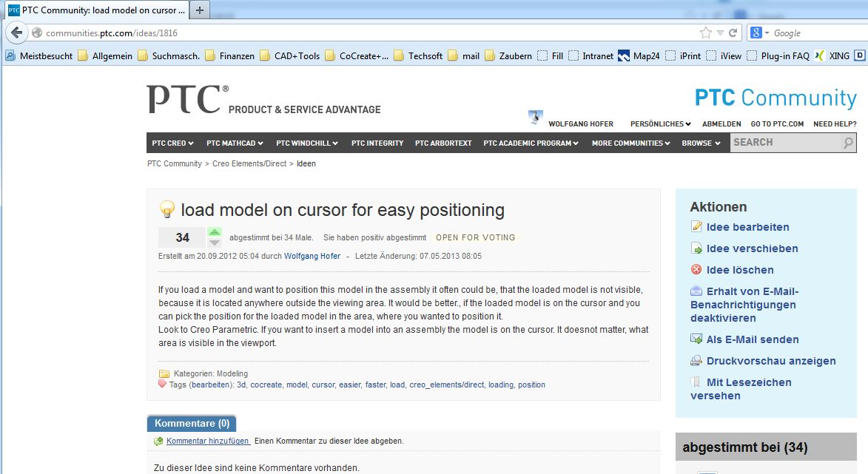Click Go to PTC.com
Screen dimensions: 868x474
pos(777,124)
